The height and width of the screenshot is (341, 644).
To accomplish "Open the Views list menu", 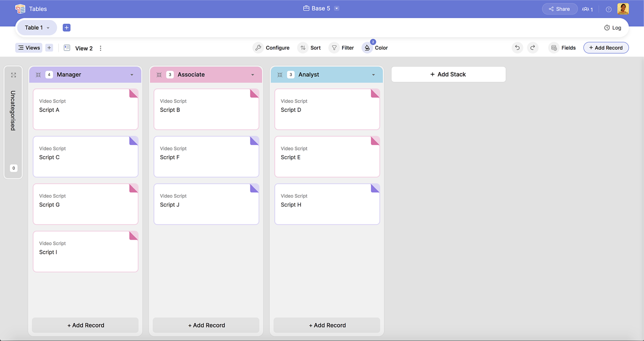I will coord(29,48).
